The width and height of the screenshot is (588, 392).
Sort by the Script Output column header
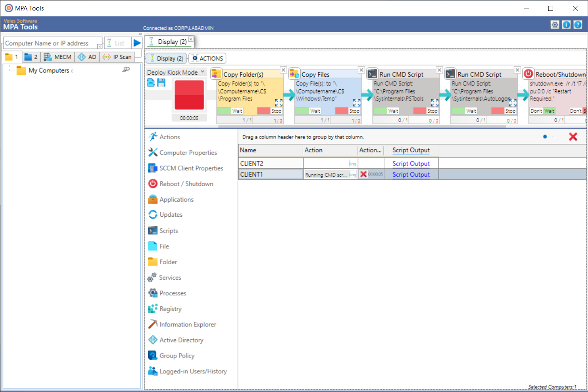coord(411,150)
